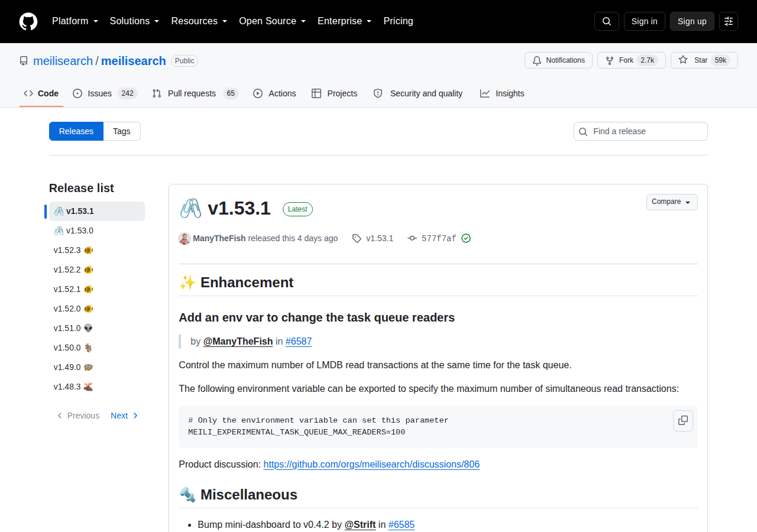
Task: Open appearance settings icon next to Sign up
Action: (x=729, y=21)
